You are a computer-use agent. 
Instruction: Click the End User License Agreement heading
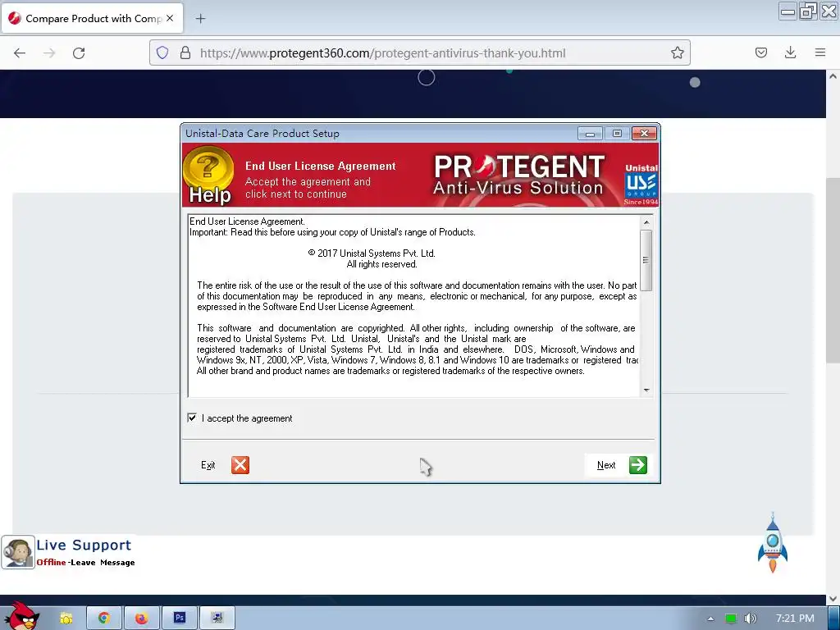tap(321, 166)
